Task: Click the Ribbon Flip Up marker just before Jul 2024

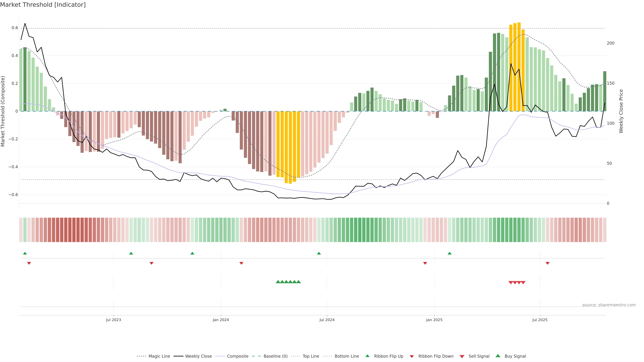Action: [x=319, y=253]
